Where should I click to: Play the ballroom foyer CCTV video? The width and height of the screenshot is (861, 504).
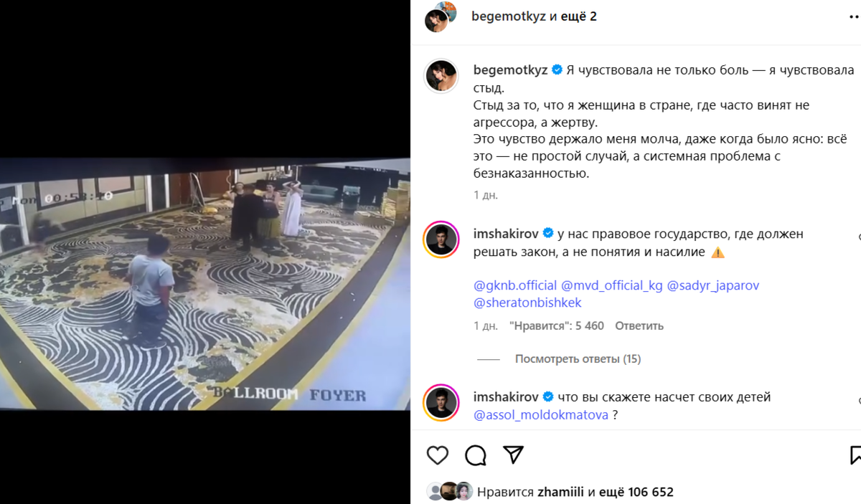coord(205,284)
